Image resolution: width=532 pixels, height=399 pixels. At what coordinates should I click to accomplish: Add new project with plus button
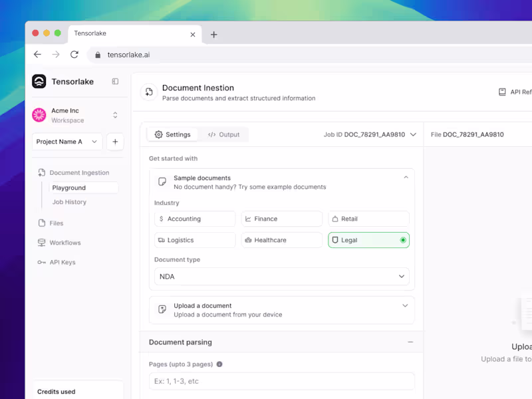coord(115,142)
